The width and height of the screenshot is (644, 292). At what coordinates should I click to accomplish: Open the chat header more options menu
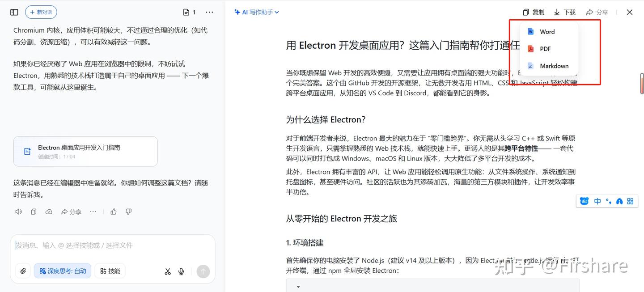209,13
